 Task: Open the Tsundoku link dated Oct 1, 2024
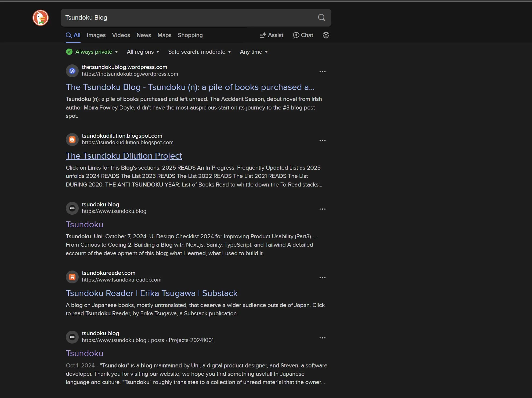[85, 353]
